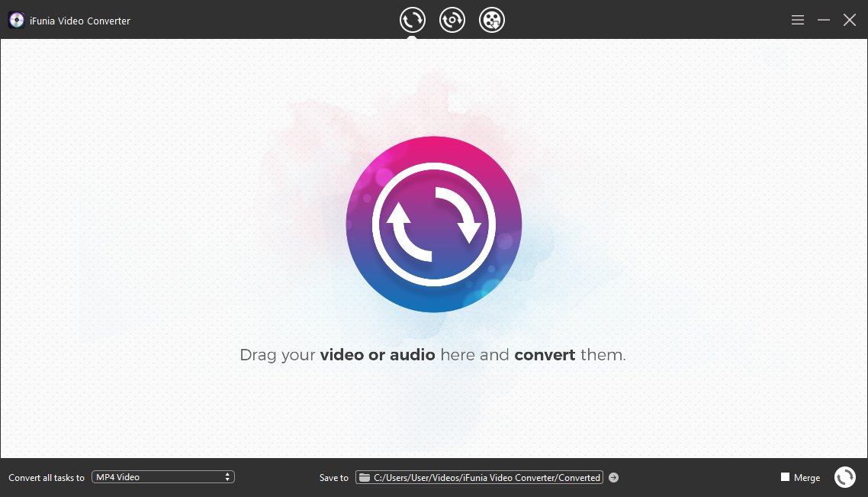Click the large central convert icon
The height and width of the screenshot is (497, 868).
433,224
